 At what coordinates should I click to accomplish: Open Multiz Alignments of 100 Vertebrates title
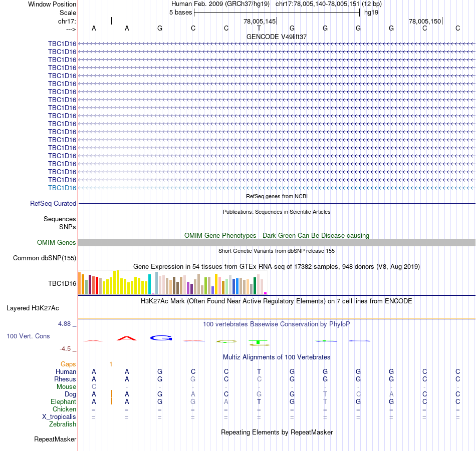277,357
